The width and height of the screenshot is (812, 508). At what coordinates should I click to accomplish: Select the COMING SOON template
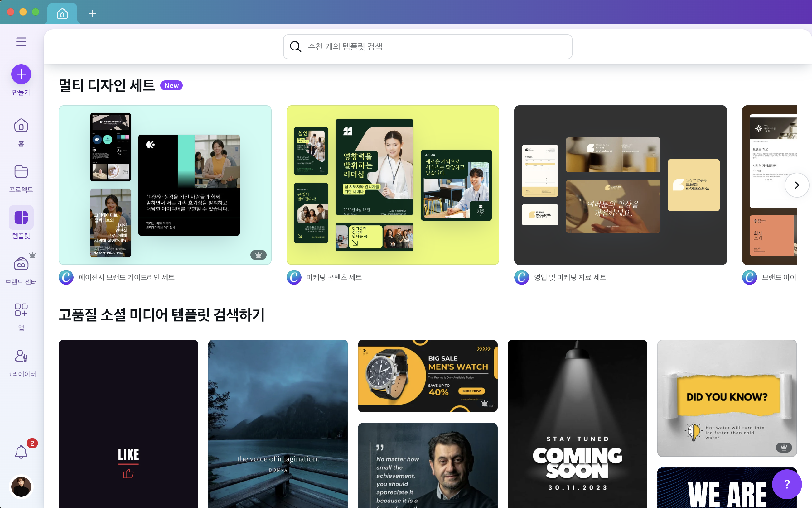(x=577, y=423)
